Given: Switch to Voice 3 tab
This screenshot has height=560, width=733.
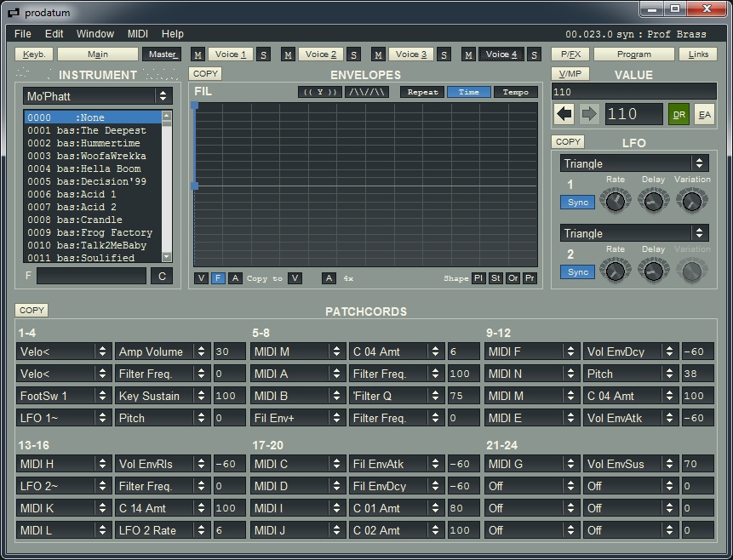Looking at the screenshot, I should (x=411, y=54).
